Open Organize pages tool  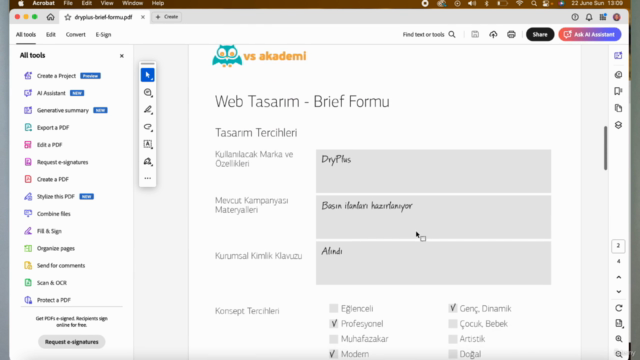(x=56, y=248)
